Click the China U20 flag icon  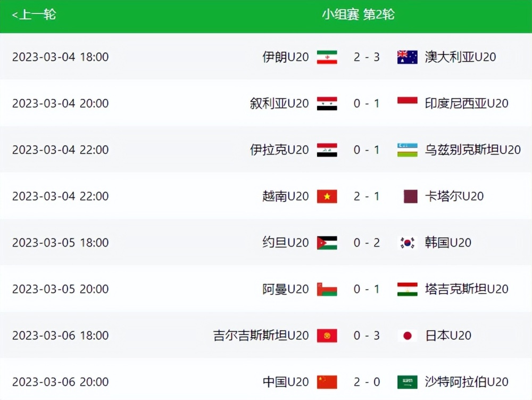(327, 382)
